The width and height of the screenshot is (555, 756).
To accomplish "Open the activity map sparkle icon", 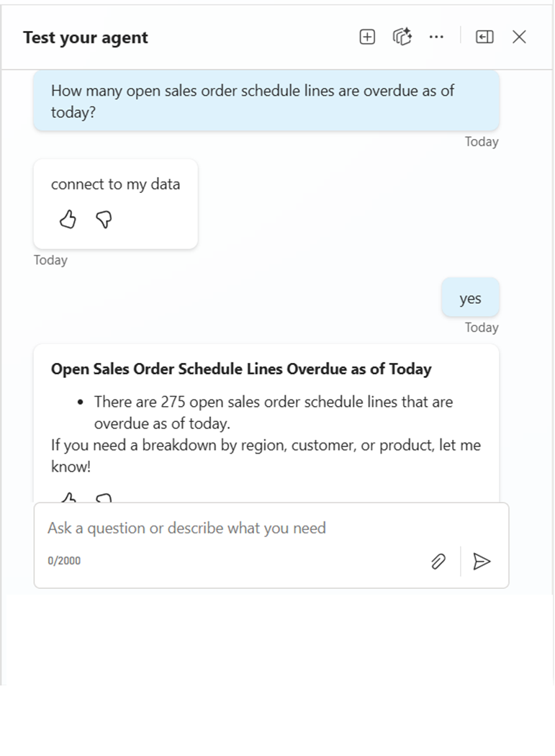I will click(x=402, y=37).
